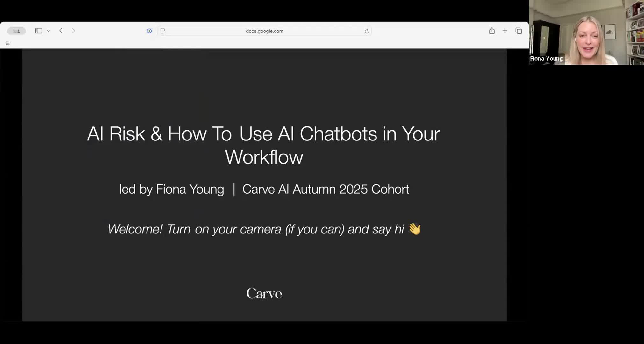This screenshot has width=644, height=344.
Task: Click the welcome message line
Action: click(x=255, y=229)
